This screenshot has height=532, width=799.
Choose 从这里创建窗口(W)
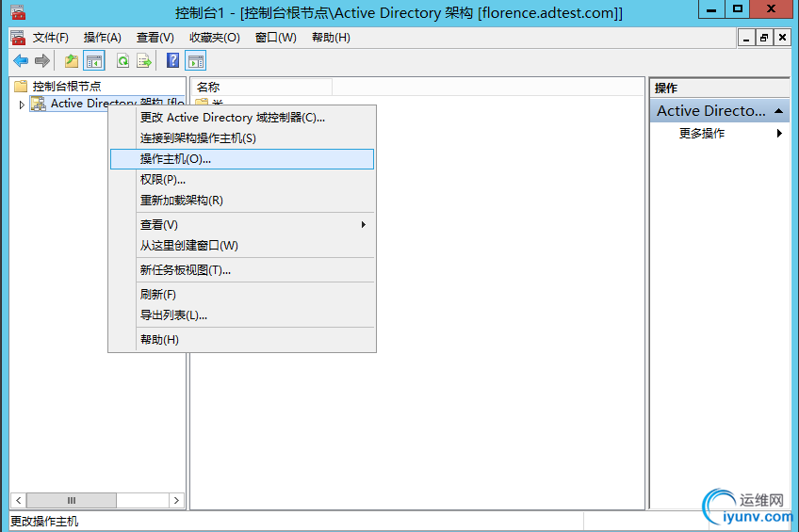[242, 246]
